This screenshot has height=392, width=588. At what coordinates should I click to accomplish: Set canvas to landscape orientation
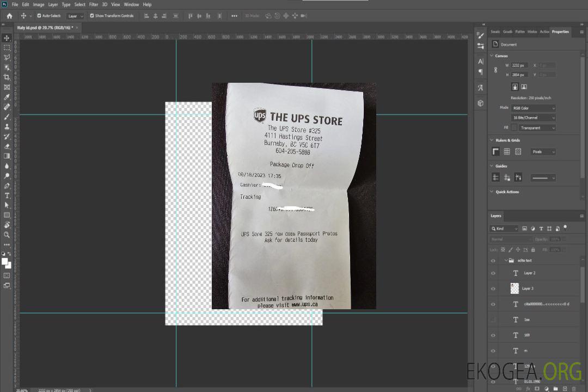click(x=524, y=87)
